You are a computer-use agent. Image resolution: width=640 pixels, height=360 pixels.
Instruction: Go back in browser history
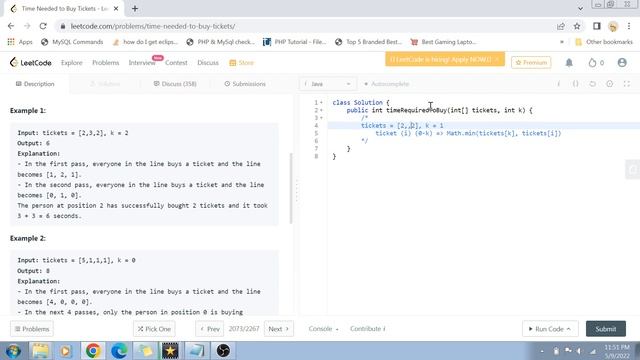point(11,26)
